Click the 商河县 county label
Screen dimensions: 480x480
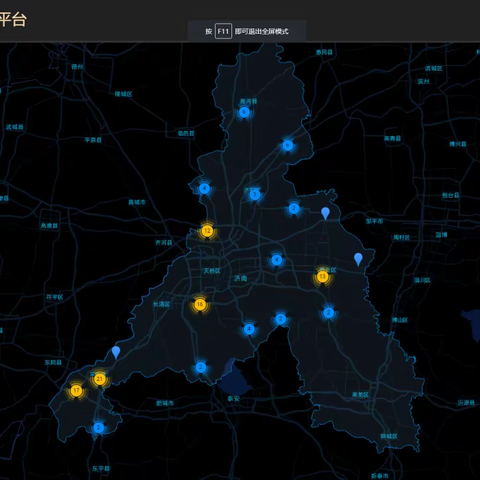tap(248, 101)
